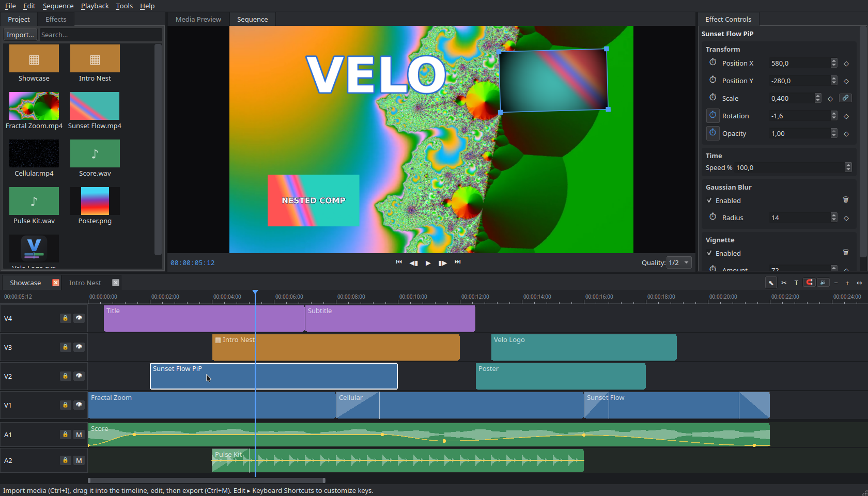
Task: Adjust Position Y spinner arrows
Action: pyautogui.click(x=834, y=80)
